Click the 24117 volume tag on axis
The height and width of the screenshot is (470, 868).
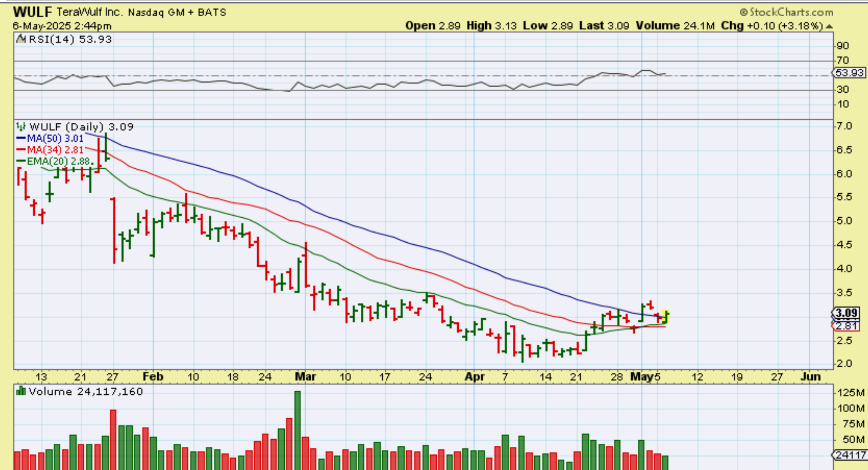850,455
